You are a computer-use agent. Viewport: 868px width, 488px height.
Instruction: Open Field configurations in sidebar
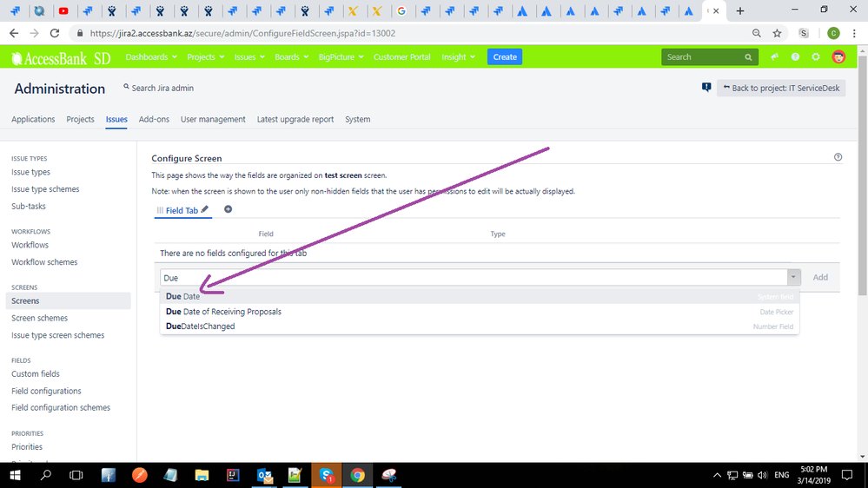pyautogui.click(x=47, y=391)
